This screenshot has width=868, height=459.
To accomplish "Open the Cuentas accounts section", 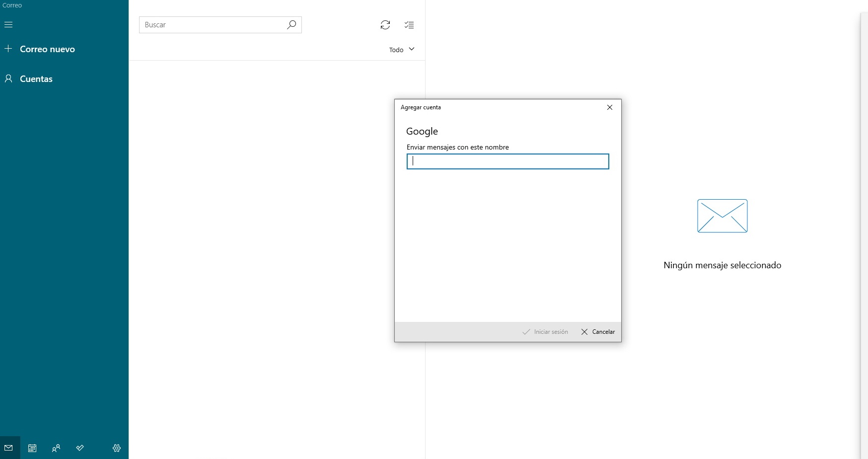I will point(36,79).
